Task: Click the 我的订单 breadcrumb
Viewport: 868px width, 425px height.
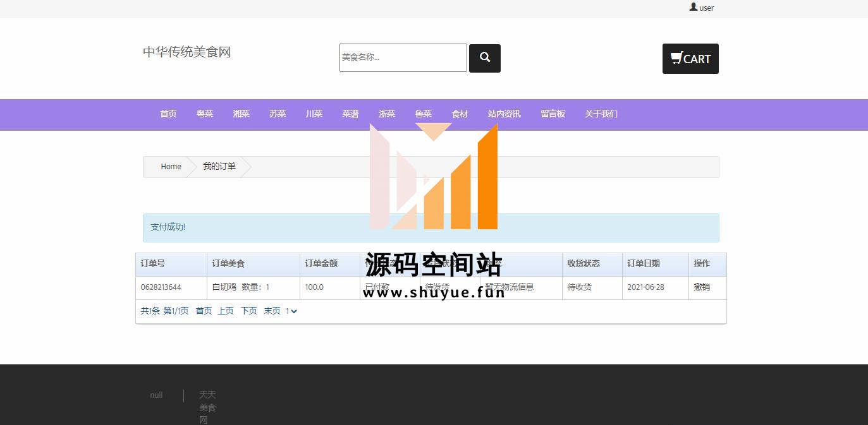Action: point(219,167)
